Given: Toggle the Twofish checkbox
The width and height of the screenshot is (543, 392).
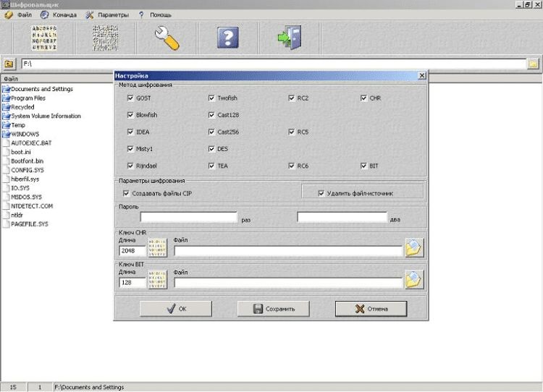Looking at the screenshot, I should 211,98.
